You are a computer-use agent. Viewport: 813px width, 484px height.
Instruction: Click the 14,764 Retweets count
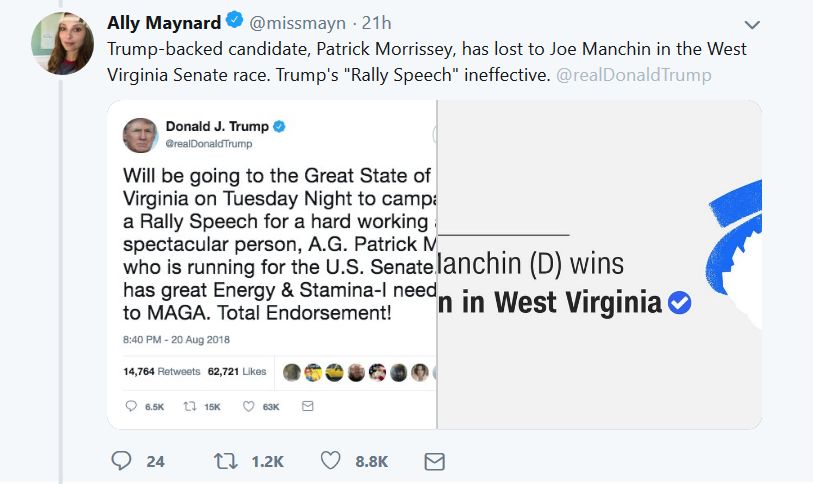click(159, 371)
